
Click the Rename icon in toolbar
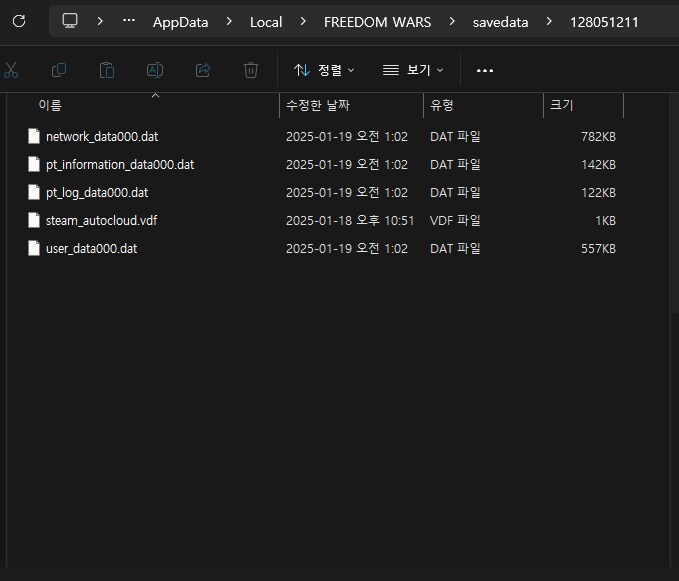pyautogui.click(x=155, y=70)
